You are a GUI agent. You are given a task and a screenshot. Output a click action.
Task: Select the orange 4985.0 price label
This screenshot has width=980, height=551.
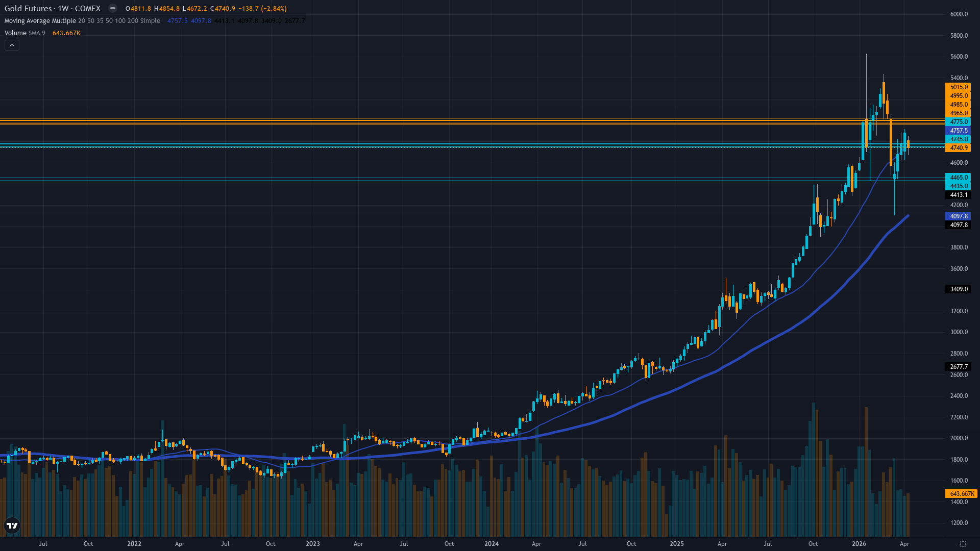(x=958, y=105)
